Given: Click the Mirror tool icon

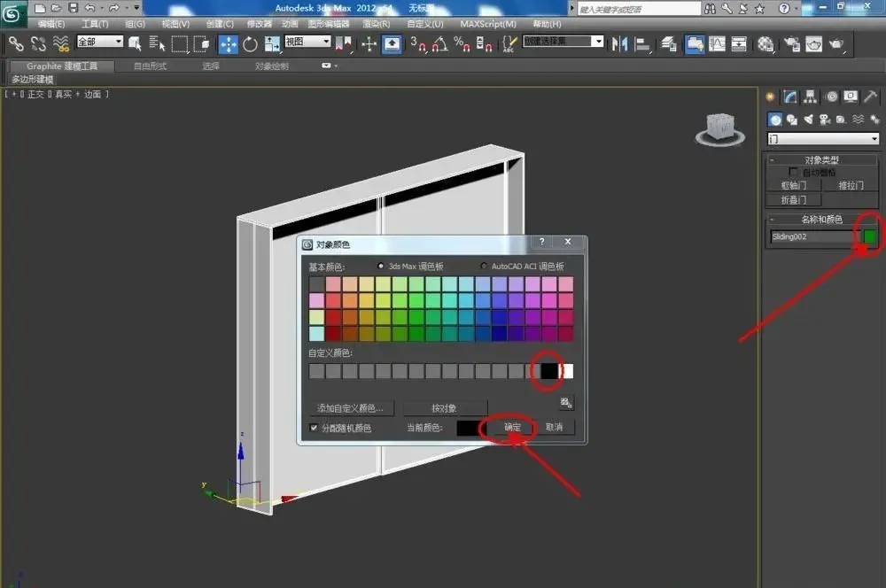Looking at the screenshot, I should click(618, 43).
